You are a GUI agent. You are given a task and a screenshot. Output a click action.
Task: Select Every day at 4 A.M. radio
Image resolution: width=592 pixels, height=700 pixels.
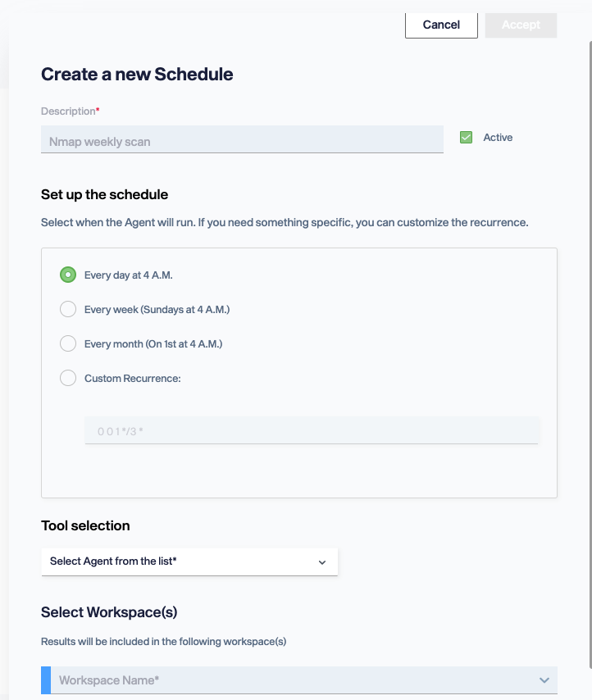point(68,275)
